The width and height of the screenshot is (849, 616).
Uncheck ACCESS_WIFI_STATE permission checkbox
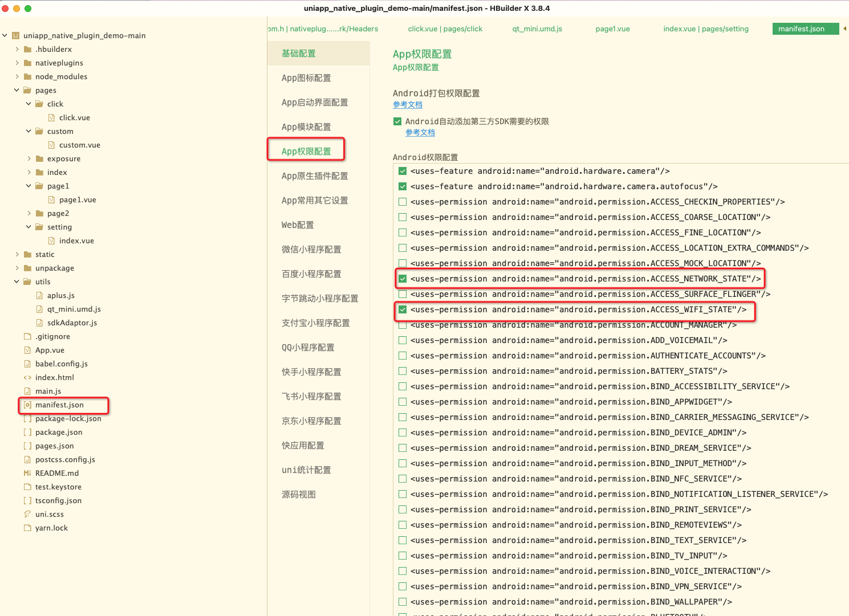(x=403, y=309)
